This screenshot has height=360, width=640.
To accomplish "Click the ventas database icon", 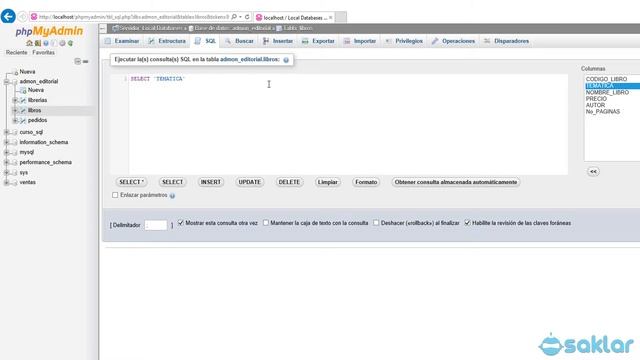I will (15, 182).
